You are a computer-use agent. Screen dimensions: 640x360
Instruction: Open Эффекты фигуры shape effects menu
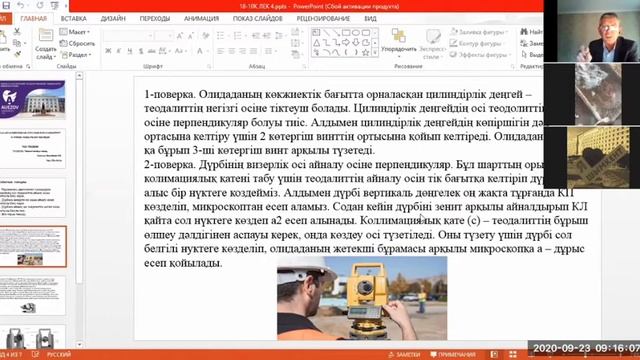[x=481, y=55]
